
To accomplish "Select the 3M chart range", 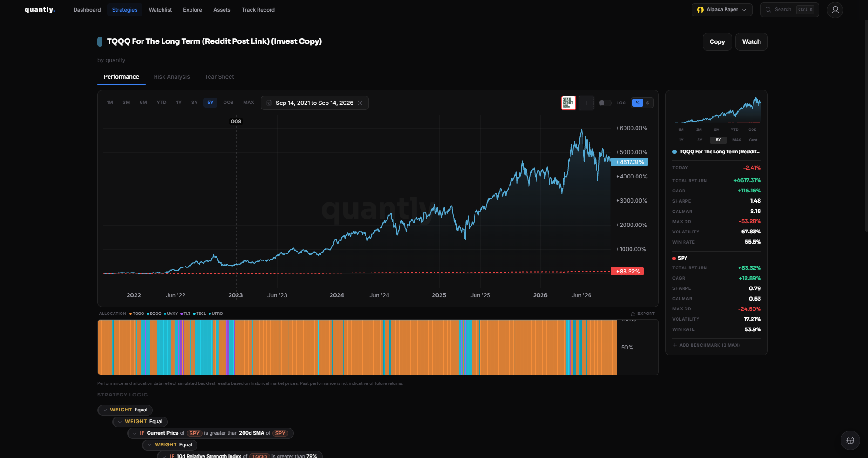I will point(126,103).
